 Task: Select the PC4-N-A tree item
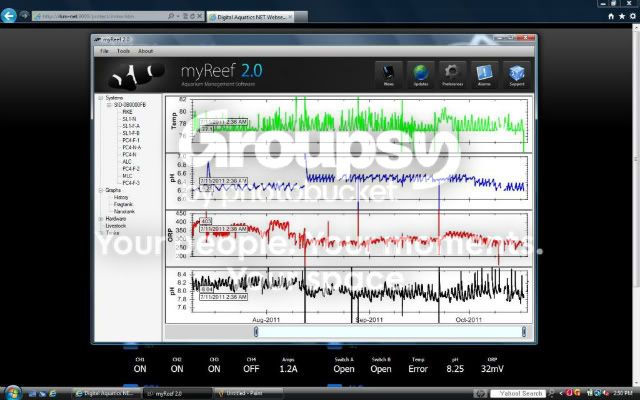point(132,147)
